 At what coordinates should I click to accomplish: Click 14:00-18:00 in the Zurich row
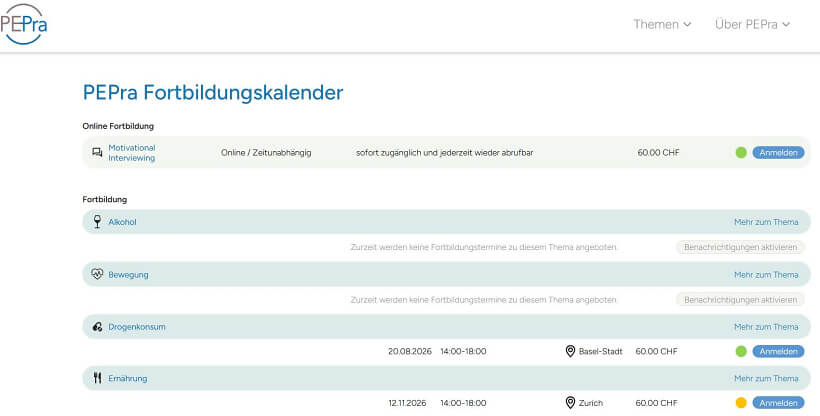(463, 403)
